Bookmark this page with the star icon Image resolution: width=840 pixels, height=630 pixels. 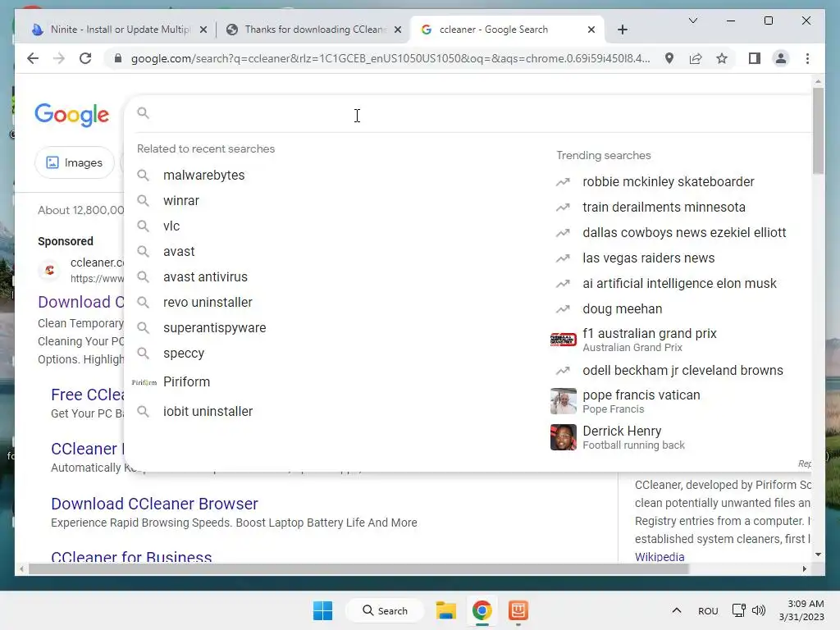coord(722,58)
